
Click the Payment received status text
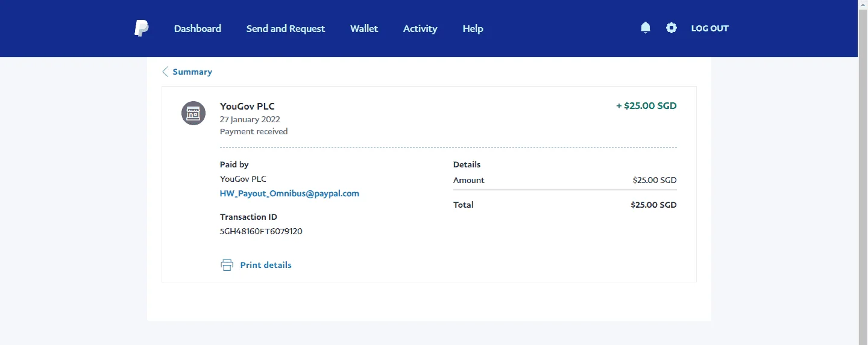pyautogui.click(x=254, y=131)
